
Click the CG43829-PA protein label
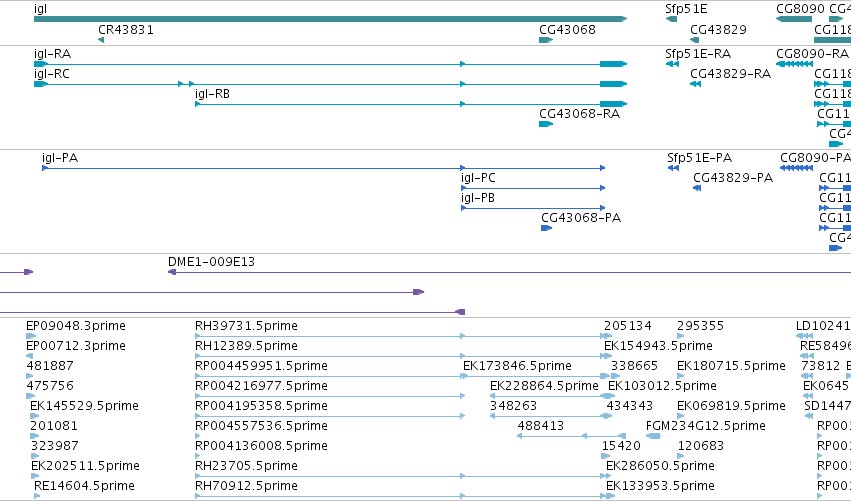(733, 178)
